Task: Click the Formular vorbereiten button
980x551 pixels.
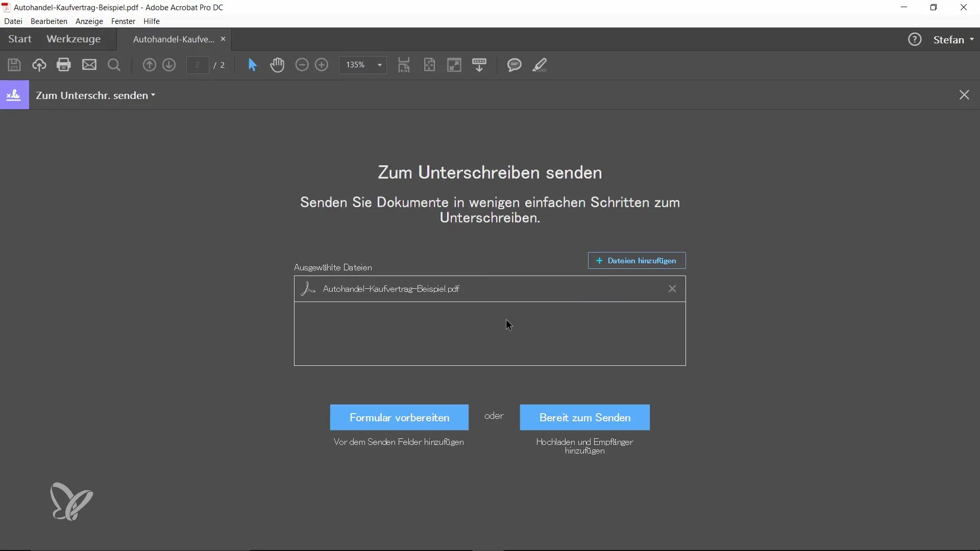Action: tap(399, 417)
